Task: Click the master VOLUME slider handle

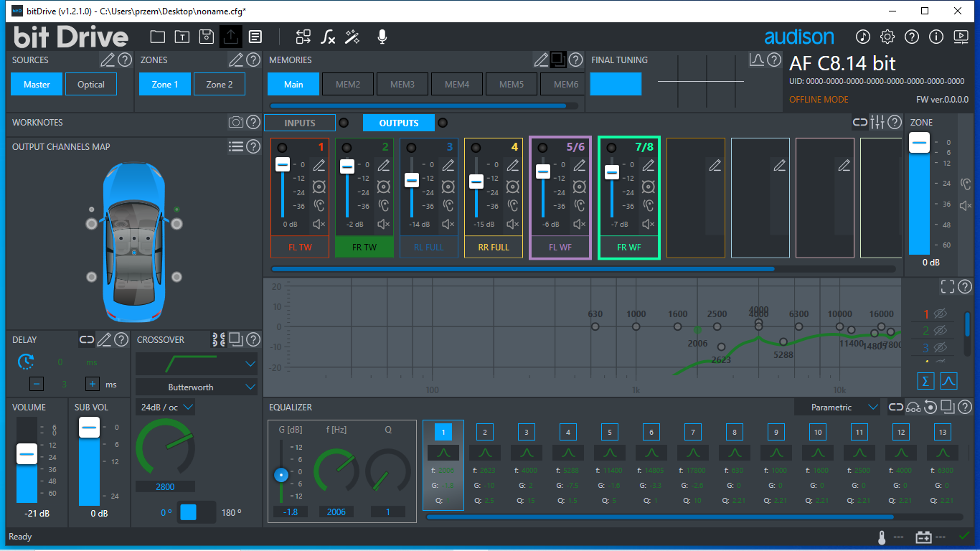Action: click(27, 454)
